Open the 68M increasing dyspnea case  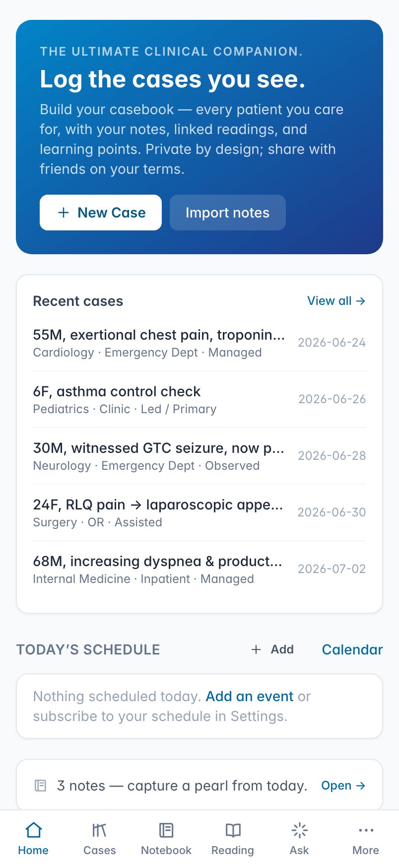pyautogui.click(x=199, y=569)
